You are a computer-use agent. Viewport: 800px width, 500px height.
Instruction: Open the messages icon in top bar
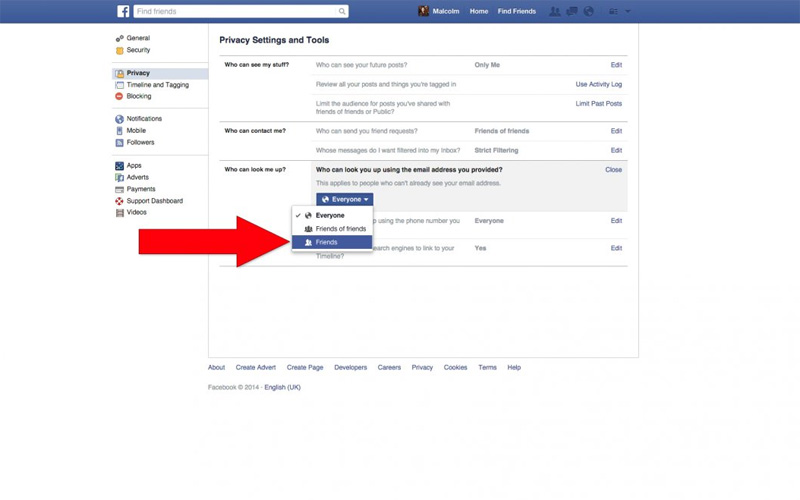pyautogui.click(x=572, y=12)
